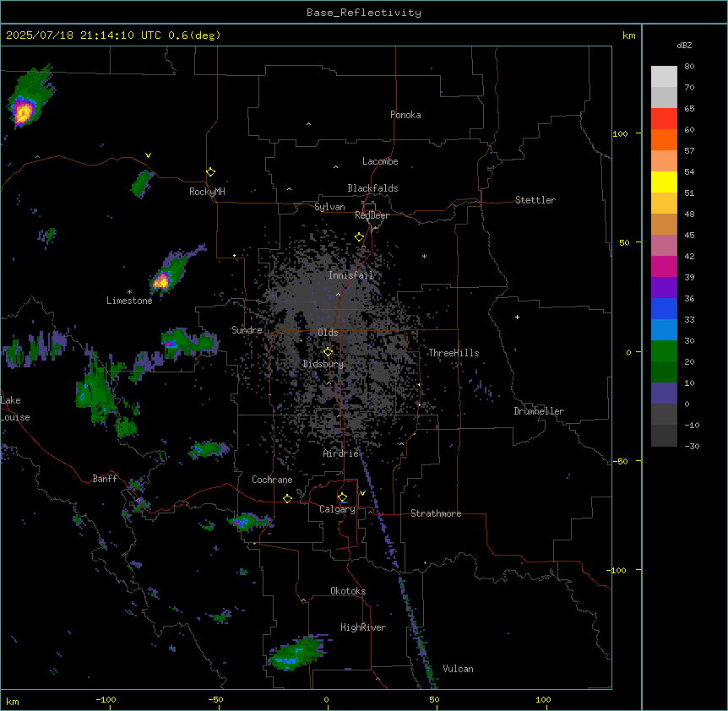The height and width of the screenshot is (711, 728).
Task: Click the dark blue 33-36 dBZ swatch
Action: (664, 308)
